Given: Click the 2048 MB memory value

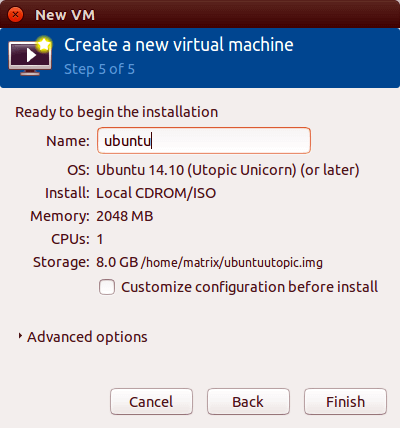Looking at the screenshot, I should point(125,216).
